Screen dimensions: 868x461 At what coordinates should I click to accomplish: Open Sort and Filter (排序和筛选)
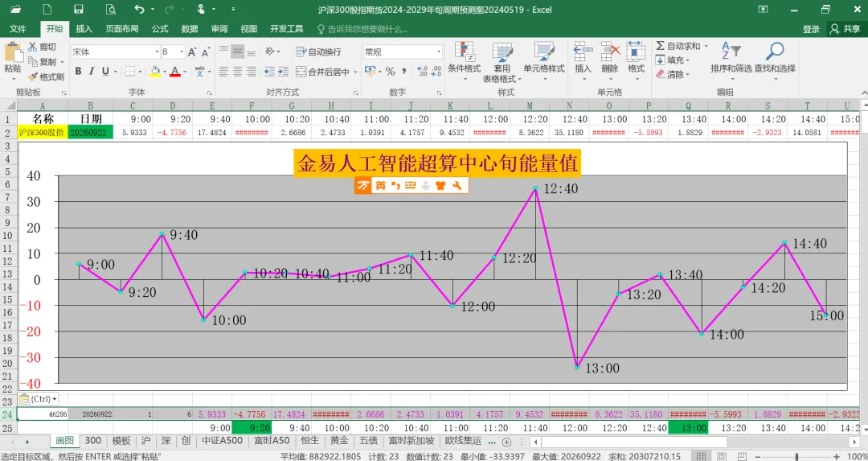(x=731, y=61)
